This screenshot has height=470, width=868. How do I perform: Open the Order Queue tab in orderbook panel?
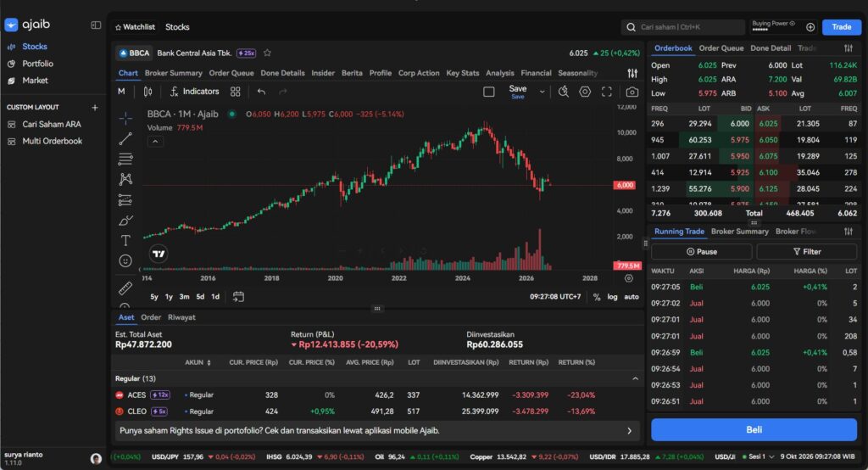click(x=721, y=48)
